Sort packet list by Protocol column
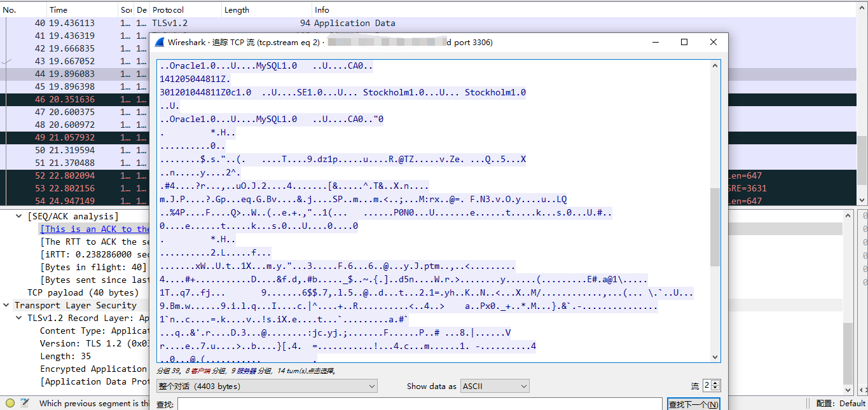This screenshot has height=410, width=868. pyautogui.click(x=186, y=10)
